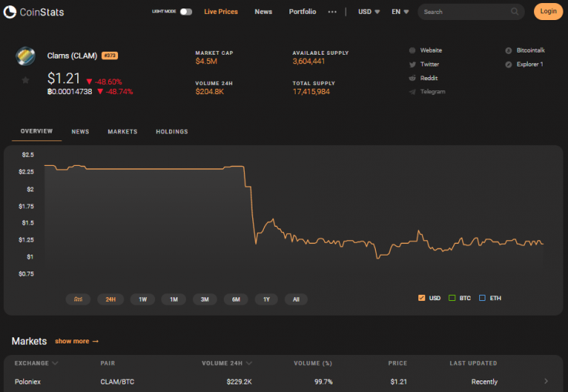
Task: Click the Twitter bird icon
Action: pyautogui.click(x=412, y=65)
